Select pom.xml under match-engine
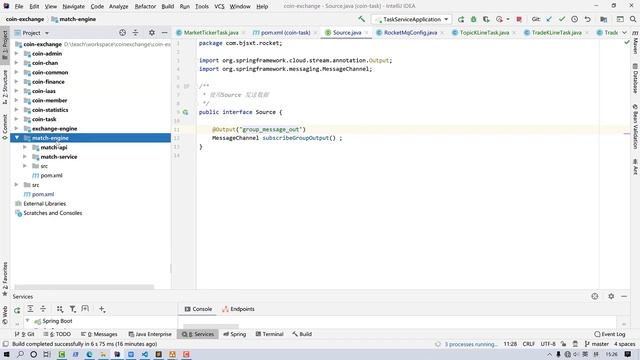 tap(51, 176)
